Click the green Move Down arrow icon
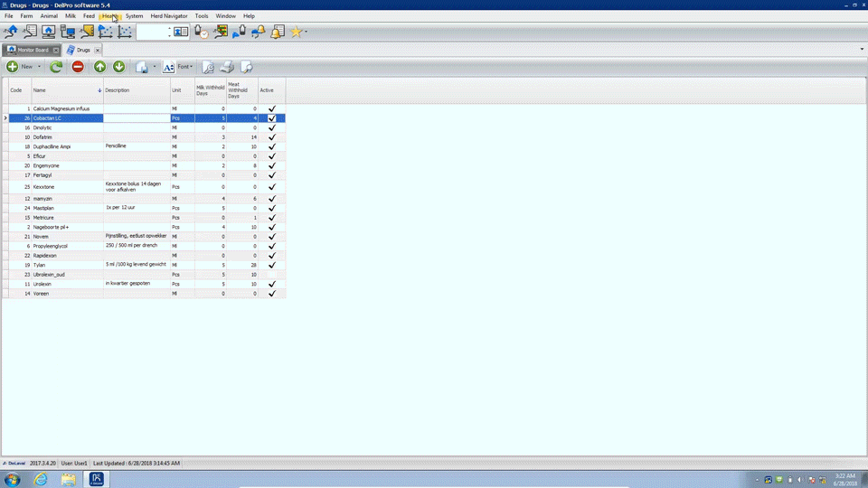This screenshot has height=488, width=868. coord(118,67)
